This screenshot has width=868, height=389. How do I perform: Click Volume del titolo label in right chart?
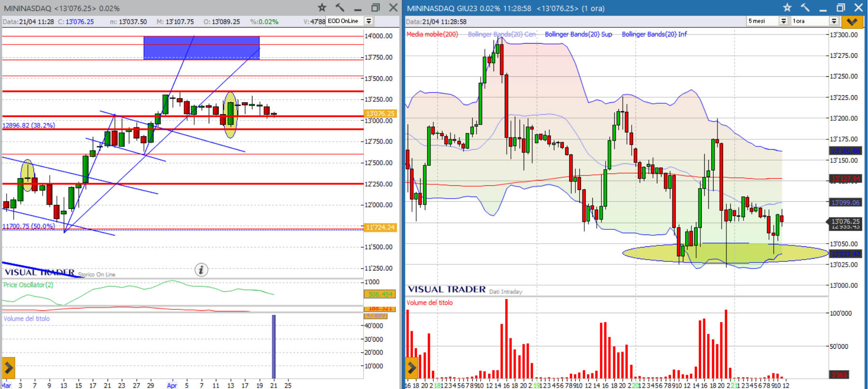(x=430, y=302)
